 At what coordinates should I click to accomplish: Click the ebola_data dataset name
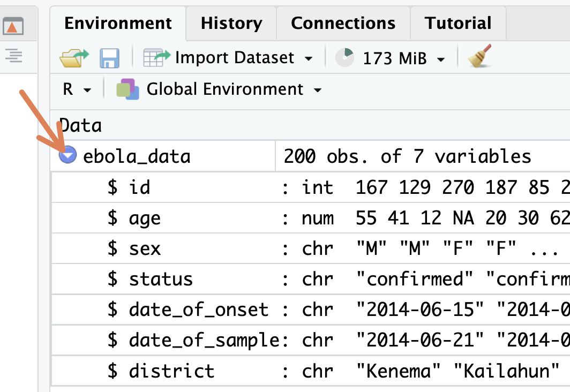[137, 156]
